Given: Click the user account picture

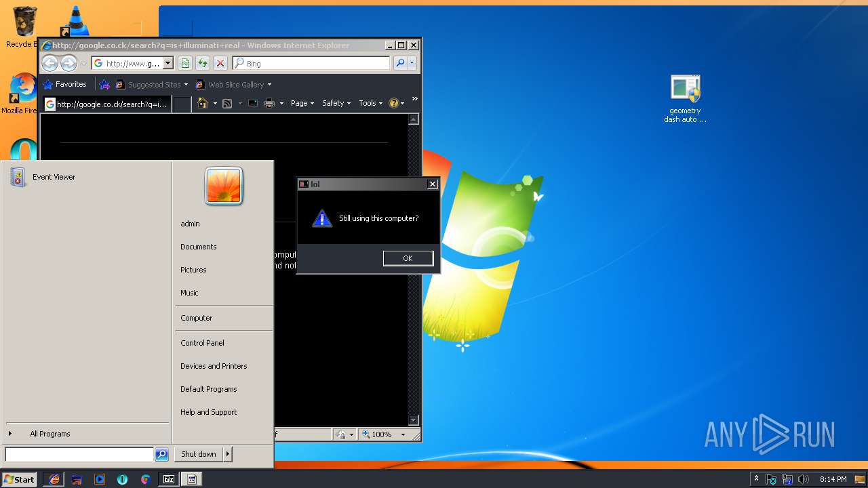Looking at the screenshot, I should [224, 186].
